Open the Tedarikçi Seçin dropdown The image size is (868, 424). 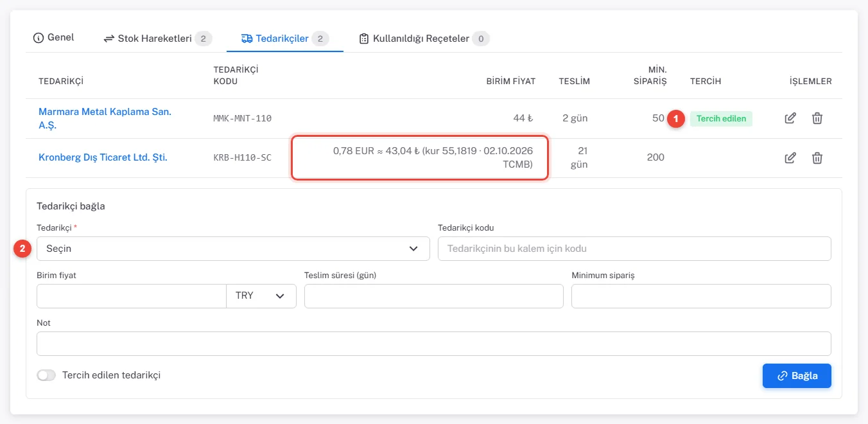tap(233, 249)
